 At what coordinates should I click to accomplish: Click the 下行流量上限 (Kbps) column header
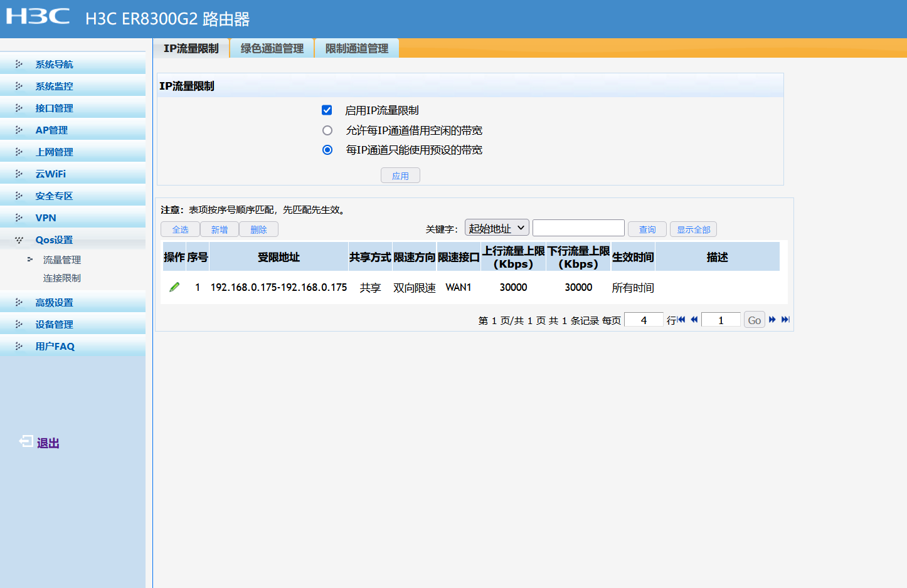pyautogui.click(x=578, y=257)
